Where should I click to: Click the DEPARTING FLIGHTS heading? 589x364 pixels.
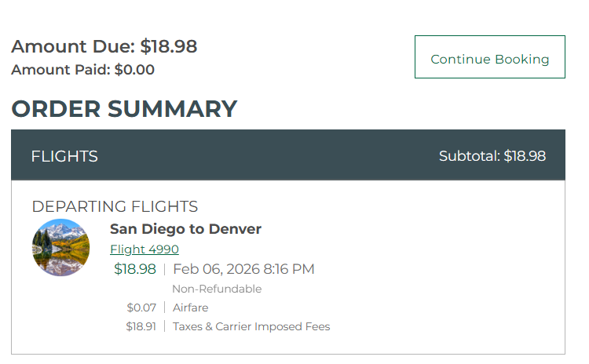115,206
